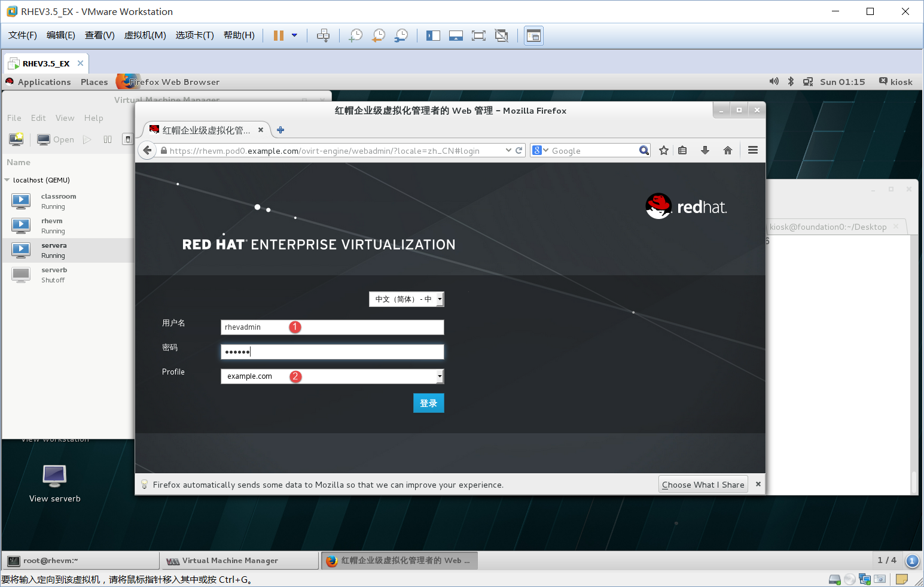This screenshot has width=924, height=587.
Task: Select the rhevm VM row
Action: pos(68,226)
